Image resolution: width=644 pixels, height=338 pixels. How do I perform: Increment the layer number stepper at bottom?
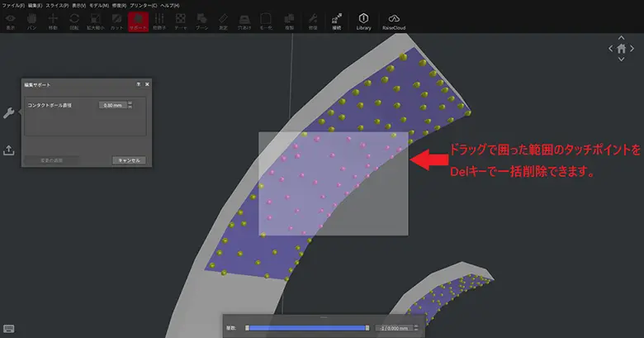pyautogui.click(x=416, y=326)
